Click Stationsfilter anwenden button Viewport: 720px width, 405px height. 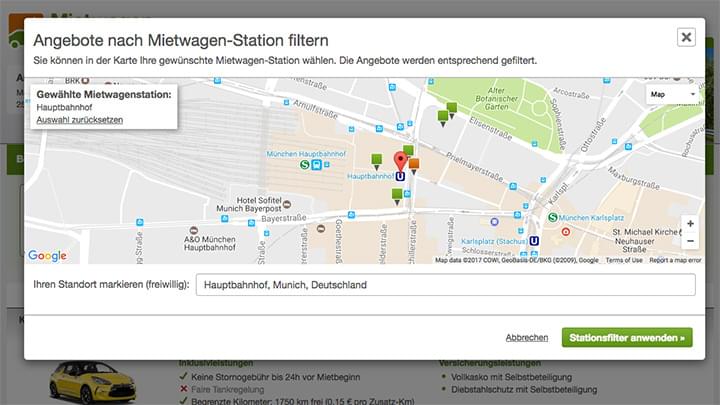point(627,338)
